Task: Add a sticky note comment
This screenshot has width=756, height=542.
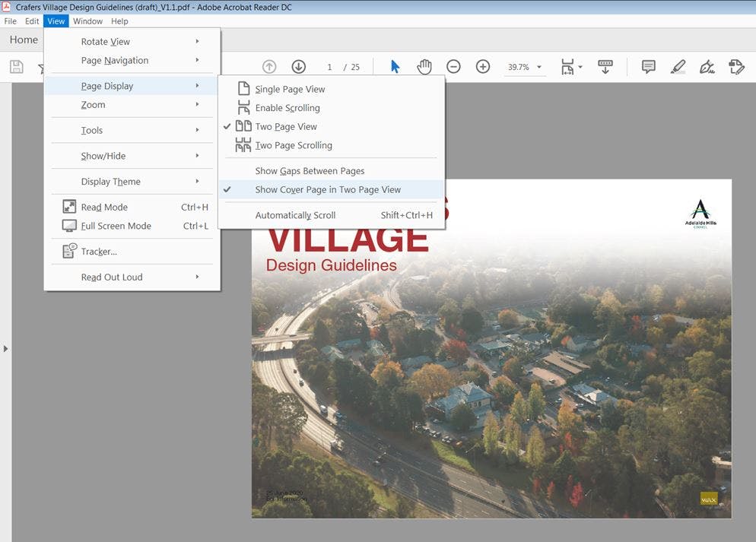Action: tap(648, 67)
